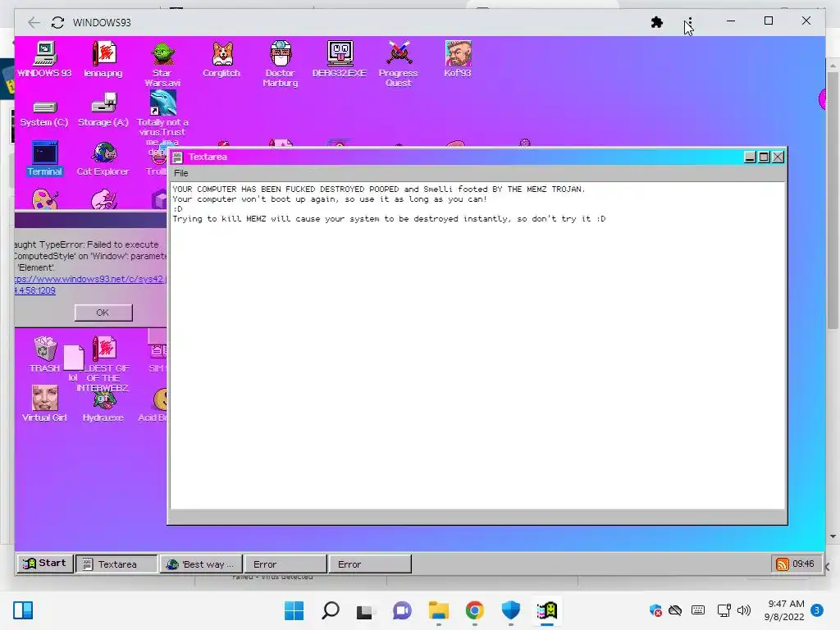Open the paint palette desktop icon

(x=44, y=200)
